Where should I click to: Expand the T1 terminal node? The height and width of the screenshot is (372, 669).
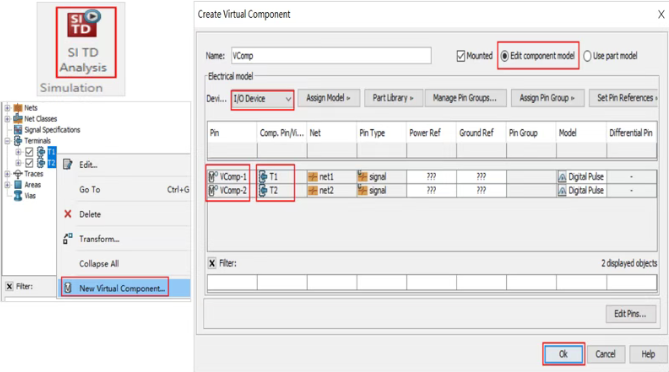click(18, 152)
